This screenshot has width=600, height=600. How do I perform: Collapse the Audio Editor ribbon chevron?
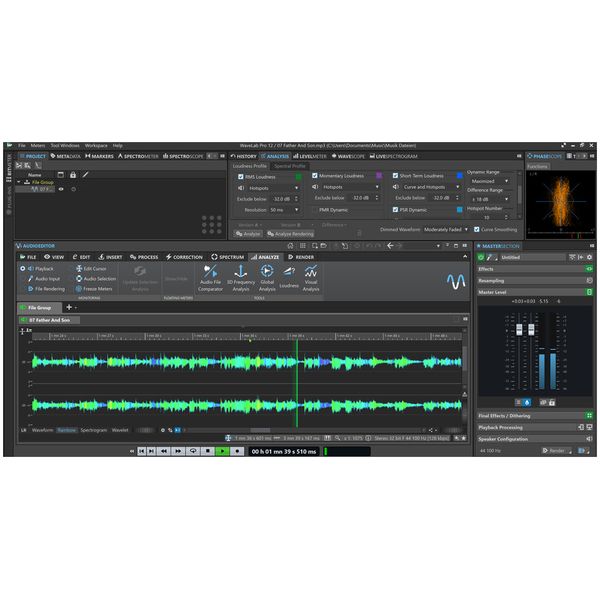tap(465, 257)
